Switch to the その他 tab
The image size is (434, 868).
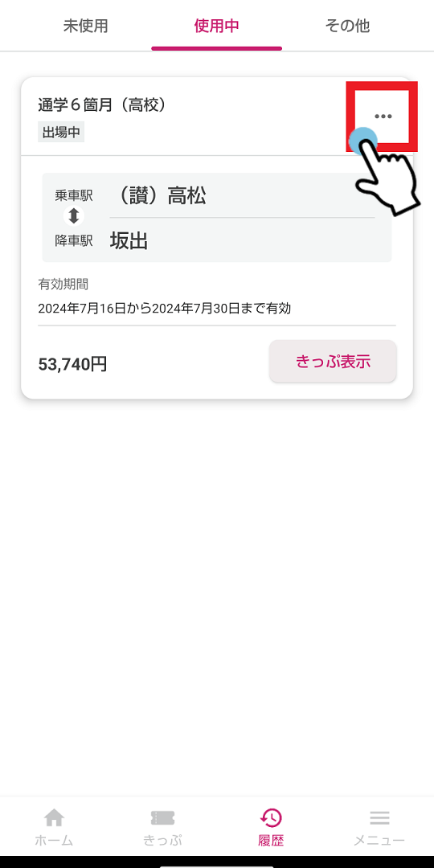coord(348,26)
